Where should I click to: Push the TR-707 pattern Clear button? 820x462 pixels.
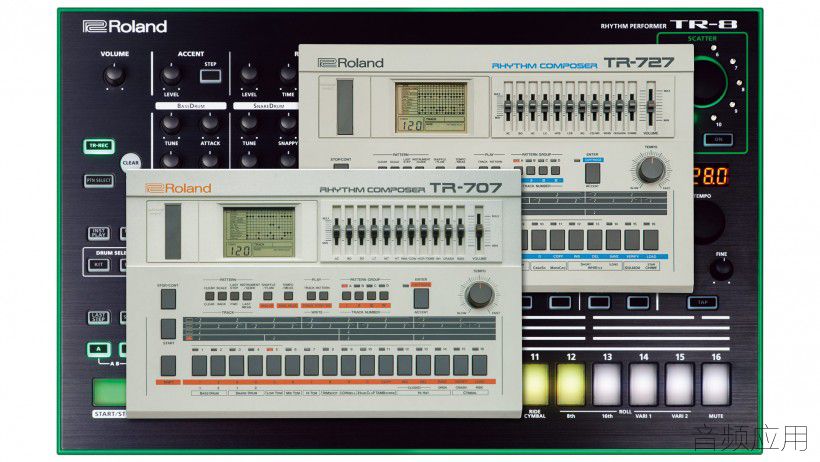tap(209, 296)
